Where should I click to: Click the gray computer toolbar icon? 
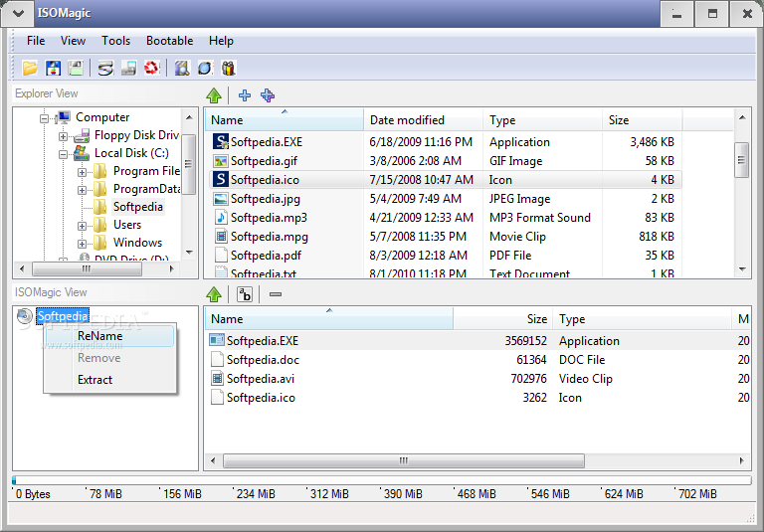[x=128, y=68]
